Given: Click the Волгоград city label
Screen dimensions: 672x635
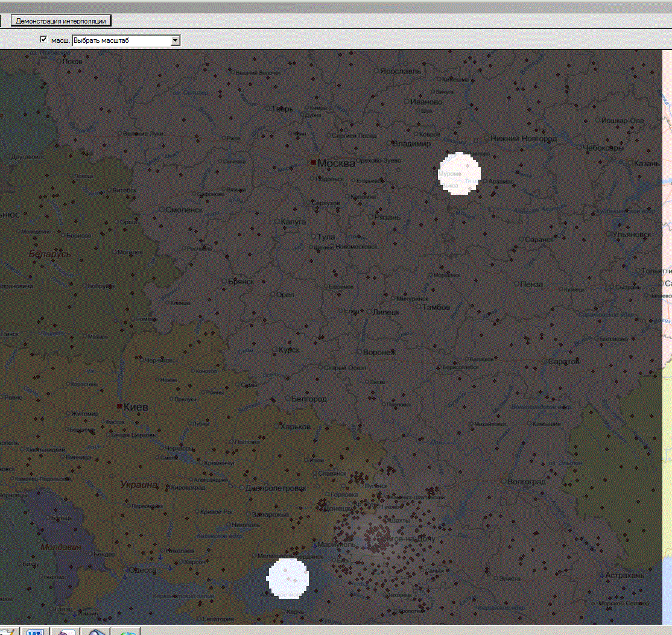Looking at the screenshot, I should click(526, 481).
